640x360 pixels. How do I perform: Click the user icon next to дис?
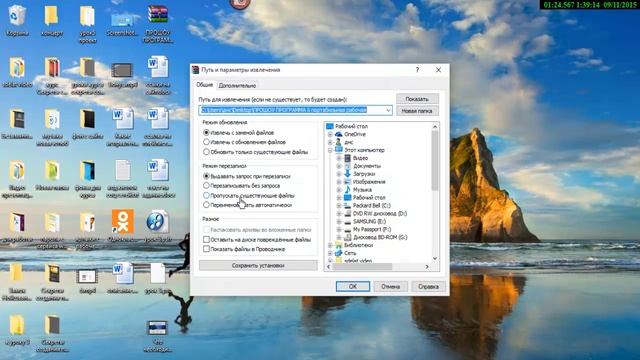(x=338, y=142)
